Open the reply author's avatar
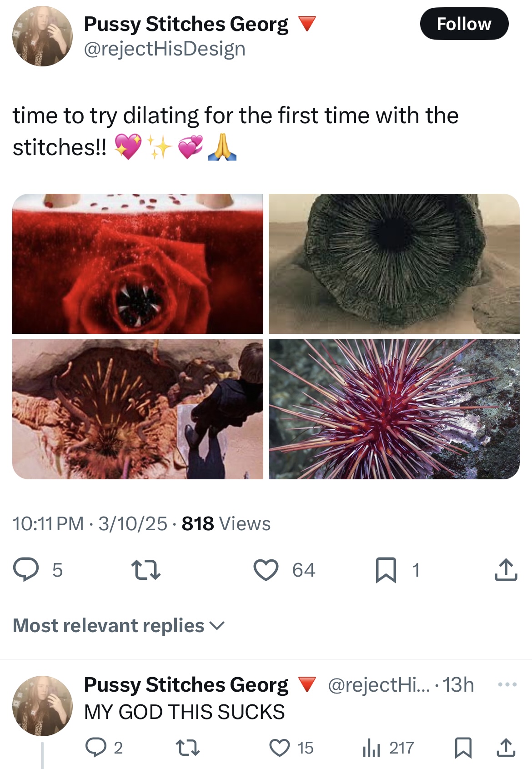The image size is (532, 769). point(42,705)
